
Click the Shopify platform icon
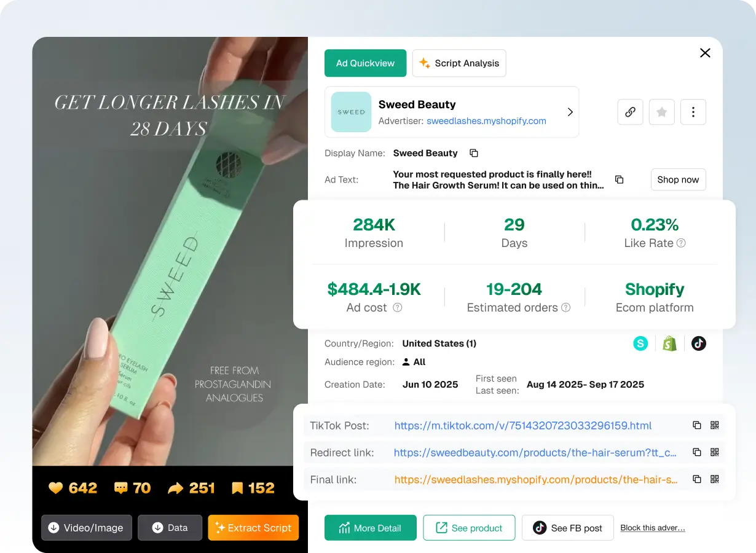[669, 343]
